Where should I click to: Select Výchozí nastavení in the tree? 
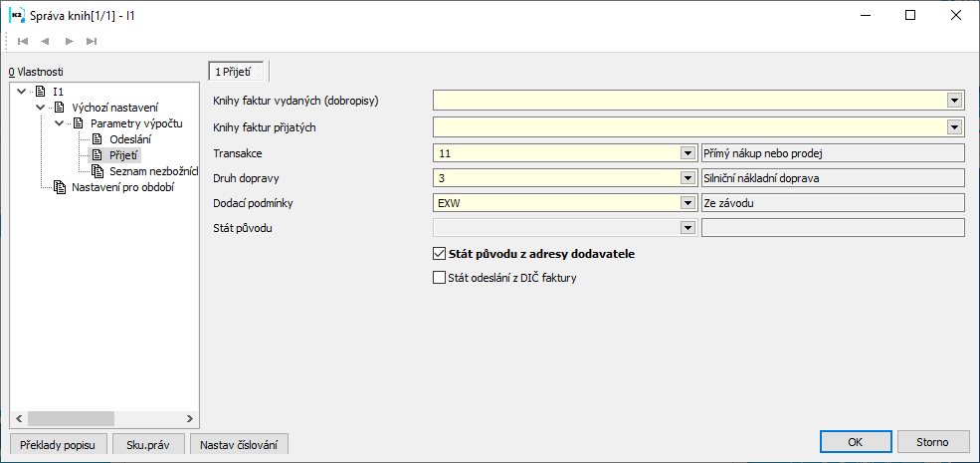(x=115, y=108)
